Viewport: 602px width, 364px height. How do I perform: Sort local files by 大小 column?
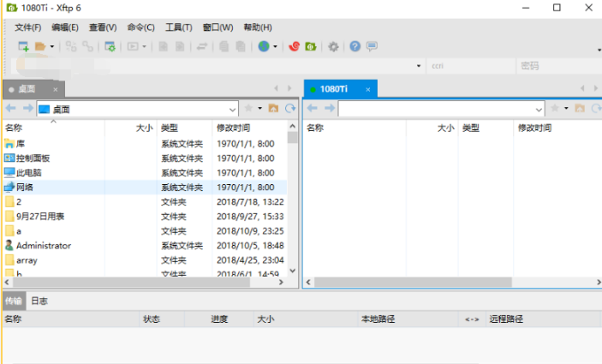(131, 128)
